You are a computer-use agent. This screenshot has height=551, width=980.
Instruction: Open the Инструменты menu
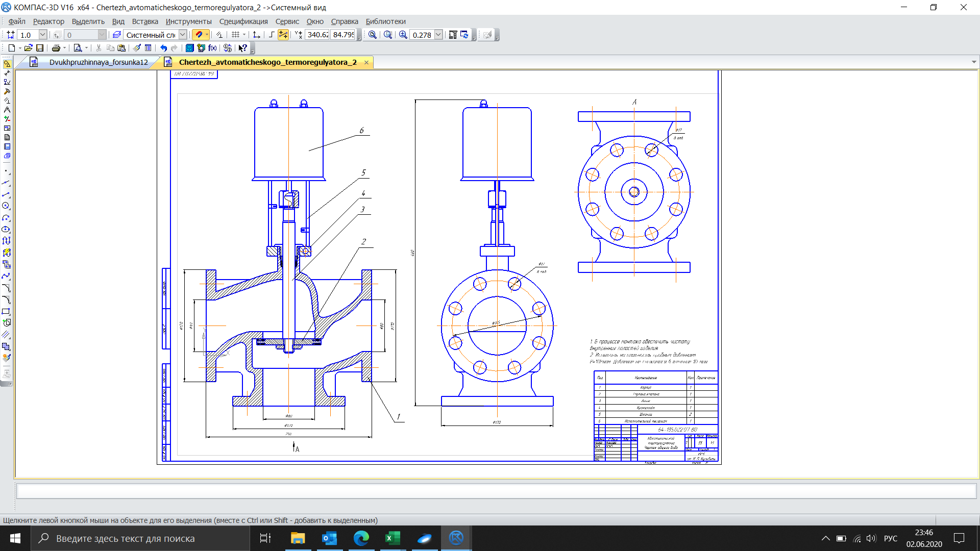coord(188,21)
